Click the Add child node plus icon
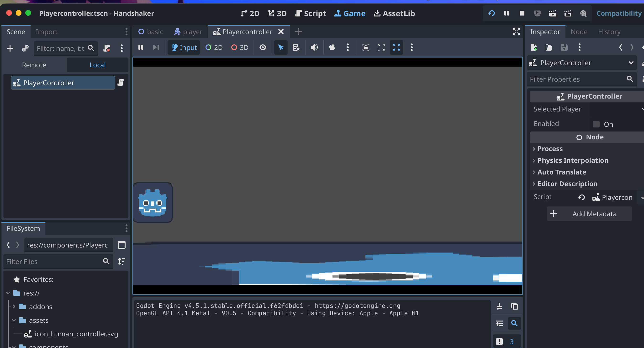 click(x=10, y=48)
